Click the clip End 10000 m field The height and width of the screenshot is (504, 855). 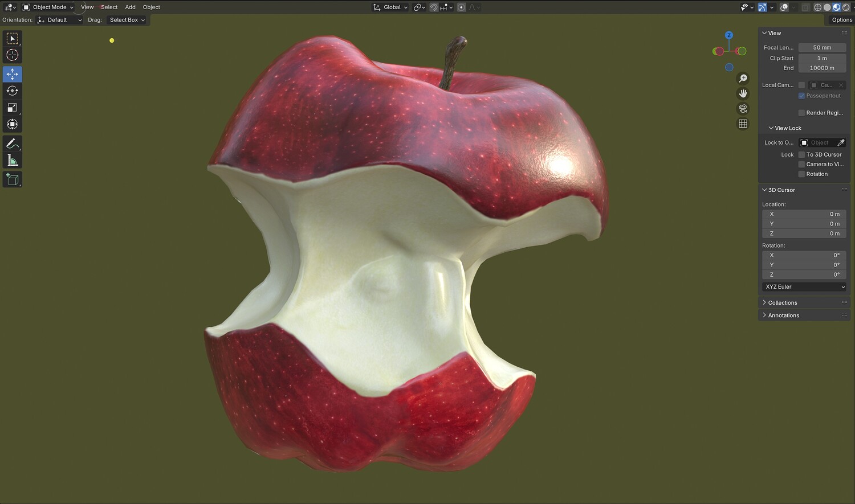[x=822, y=68]
